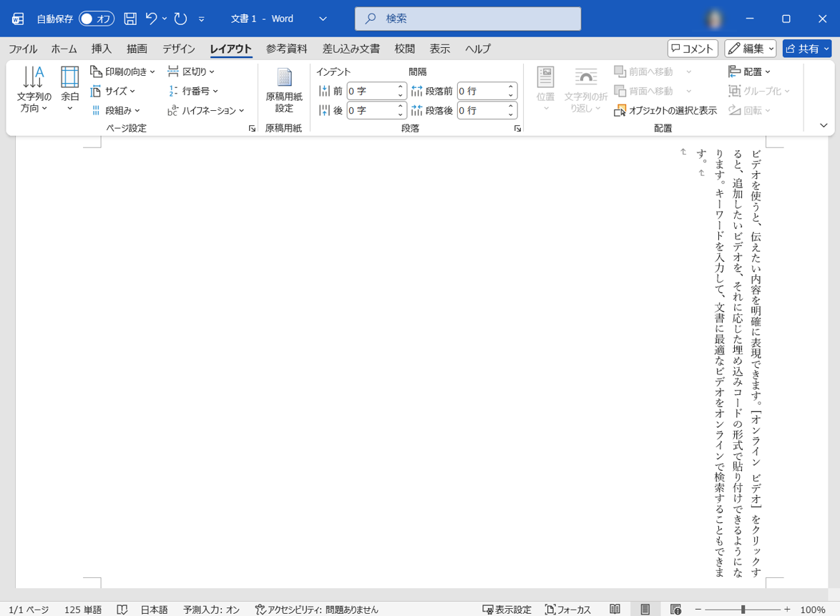Expand the 印刷の向き orientation dropdown
The height and width of the screenshot is (616, 840).
[x=123, y=72]
